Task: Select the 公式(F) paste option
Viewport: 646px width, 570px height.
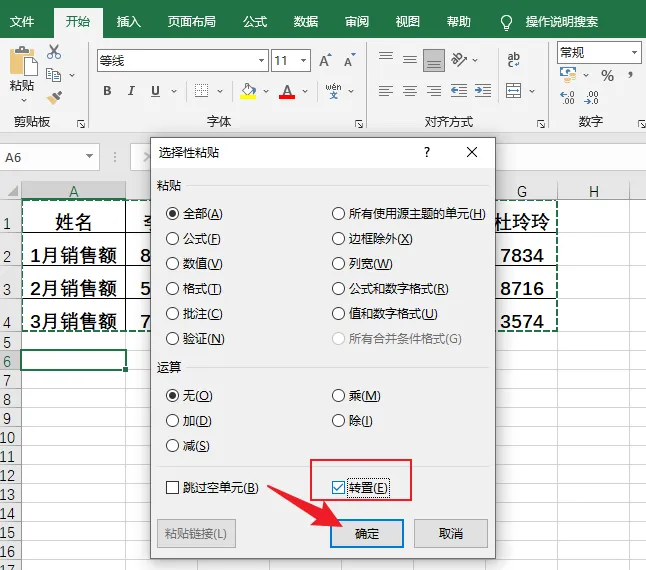Action: 193,238
